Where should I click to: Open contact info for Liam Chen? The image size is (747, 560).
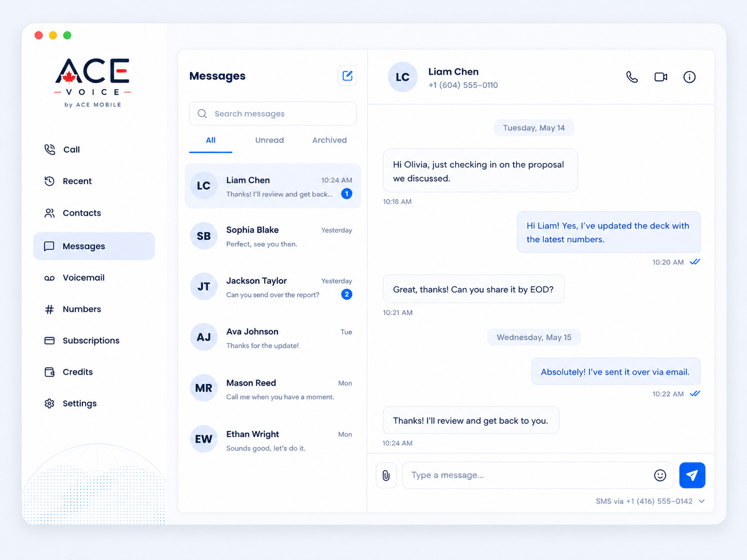coord(690,77)
